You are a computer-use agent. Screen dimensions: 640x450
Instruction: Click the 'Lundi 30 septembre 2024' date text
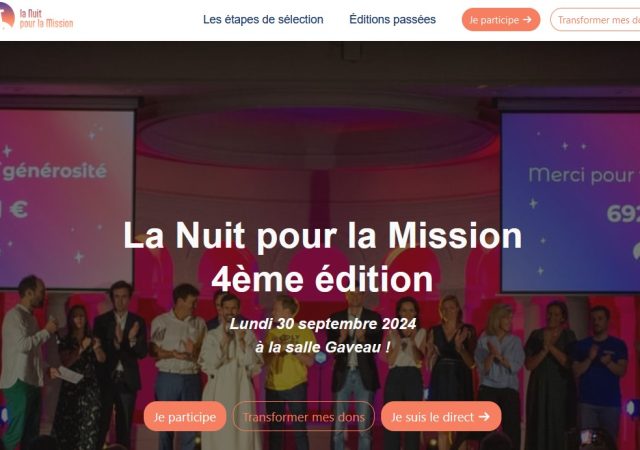point(323,324)
